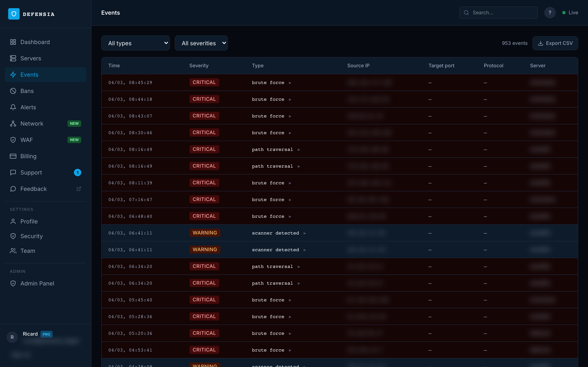588x367 pixels.
Task: Open the All types dropdown
Action: [x=136, y=43]
